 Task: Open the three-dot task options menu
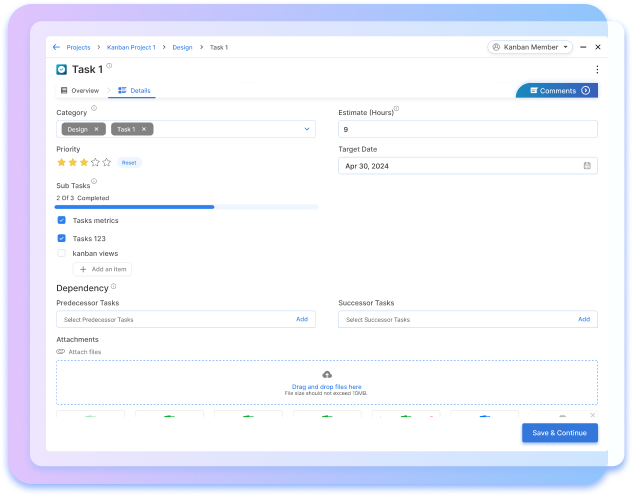point(597,69)
